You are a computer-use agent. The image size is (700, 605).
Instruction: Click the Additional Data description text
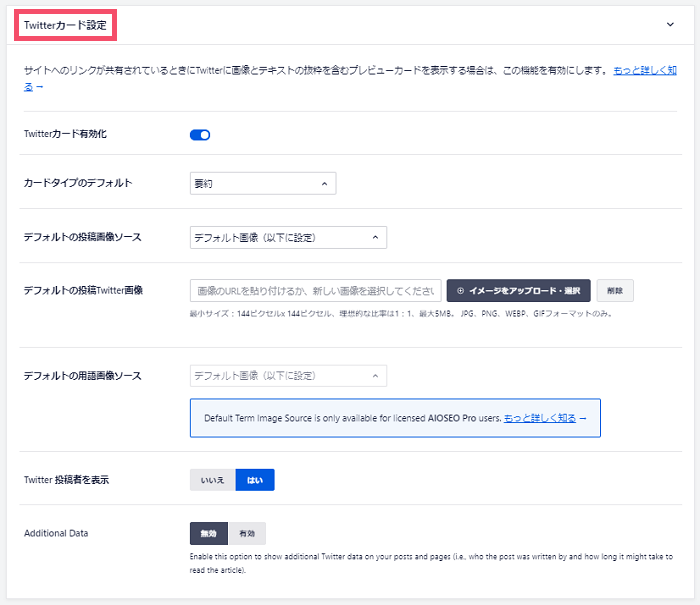pos(431,563)
